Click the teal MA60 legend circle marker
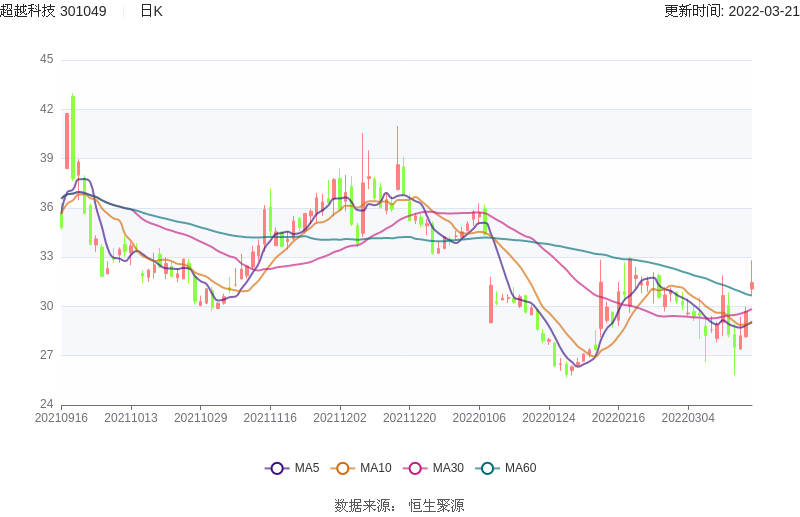 click(x=487, y=468)
